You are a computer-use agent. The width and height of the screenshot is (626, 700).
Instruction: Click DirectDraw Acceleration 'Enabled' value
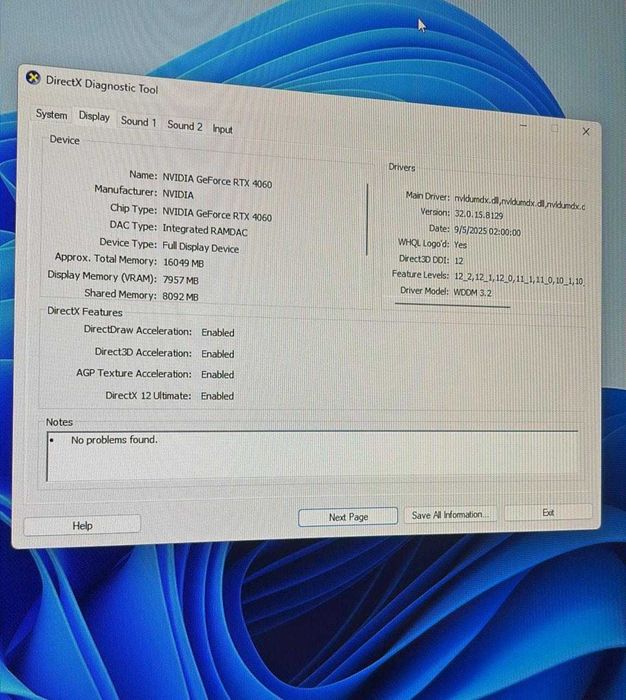point(217,333)
